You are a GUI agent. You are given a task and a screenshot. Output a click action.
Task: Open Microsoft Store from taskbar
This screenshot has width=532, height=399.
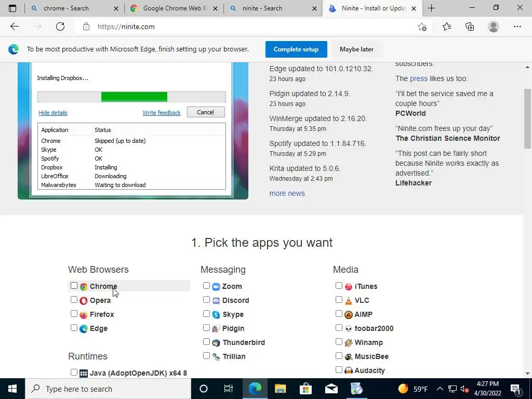pos(305,389)
